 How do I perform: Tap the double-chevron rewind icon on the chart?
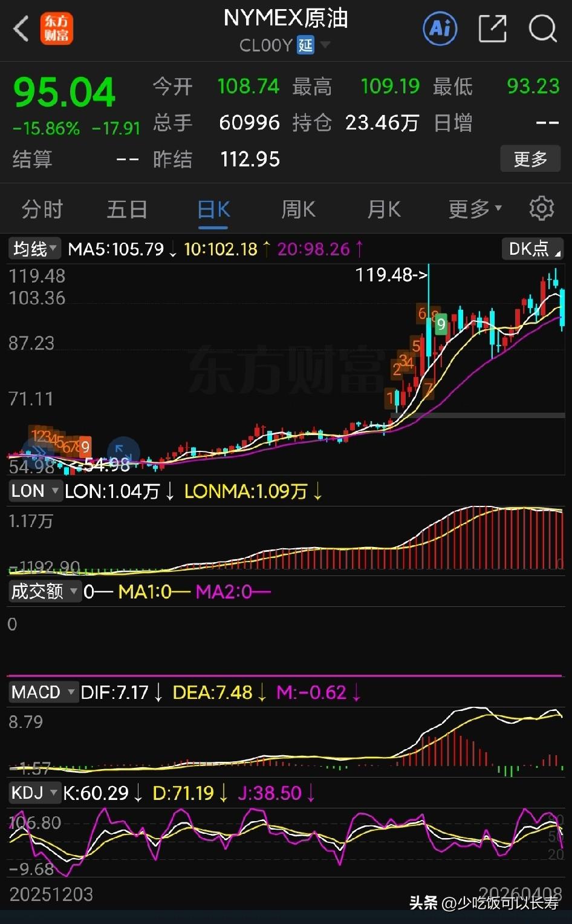37,452
